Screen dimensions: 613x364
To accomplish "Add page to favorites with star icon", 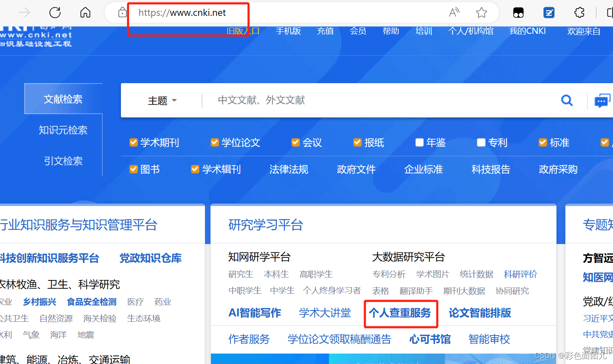I will pyautogui.click(x=482, y=13).
